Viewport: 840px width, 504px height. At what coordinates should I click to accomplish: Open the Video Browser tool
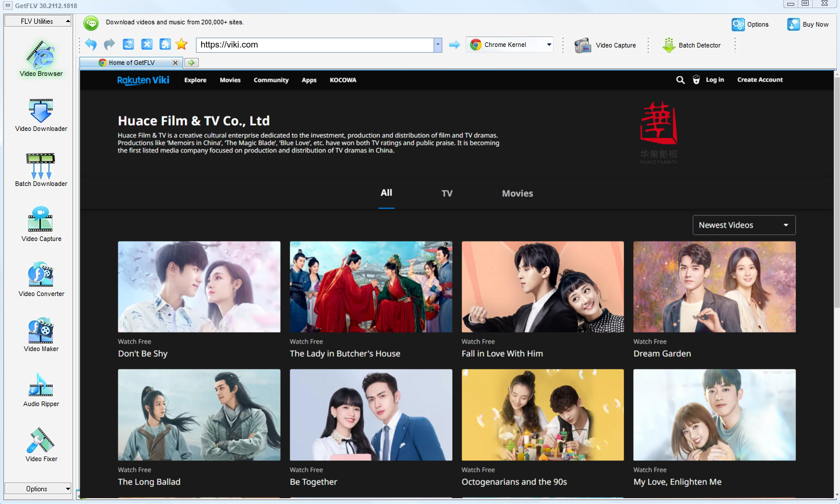point(41,58)
